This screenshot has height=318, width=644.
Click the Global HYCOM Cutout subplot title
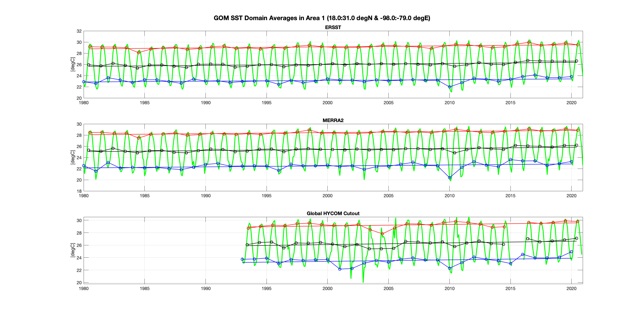pyautogui.click(x=333, y=213)
